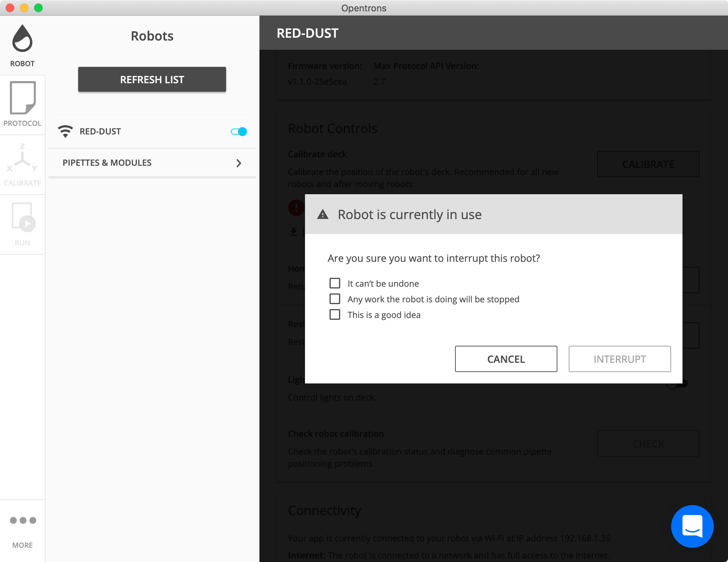The width and height of the screenshot is (728, 562).
Task: Select the Calibrate XYZ axes icon
Action: (22, 158)
